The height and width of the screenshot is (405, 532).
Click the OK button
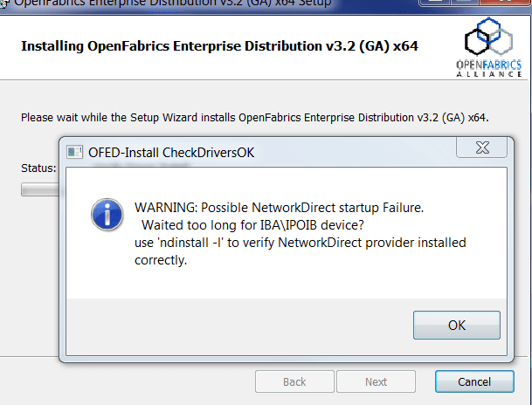[456, 325]
